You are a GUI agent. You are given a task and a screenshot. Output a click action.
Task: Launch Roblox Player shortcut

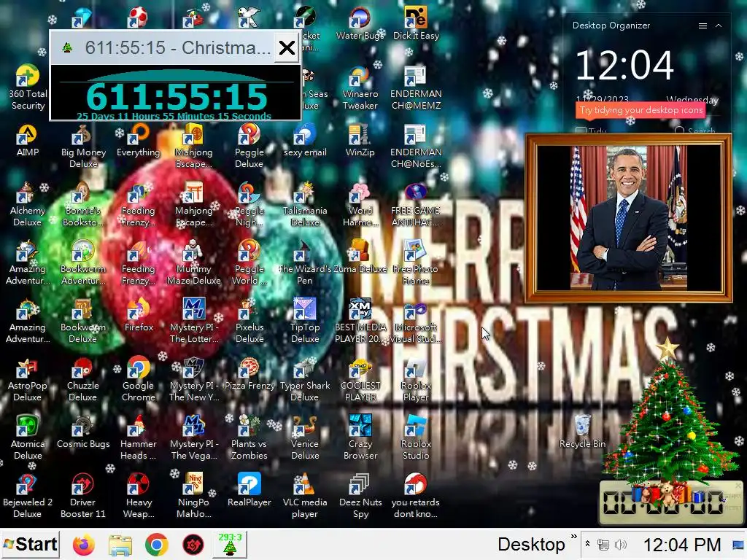[416, 379]
